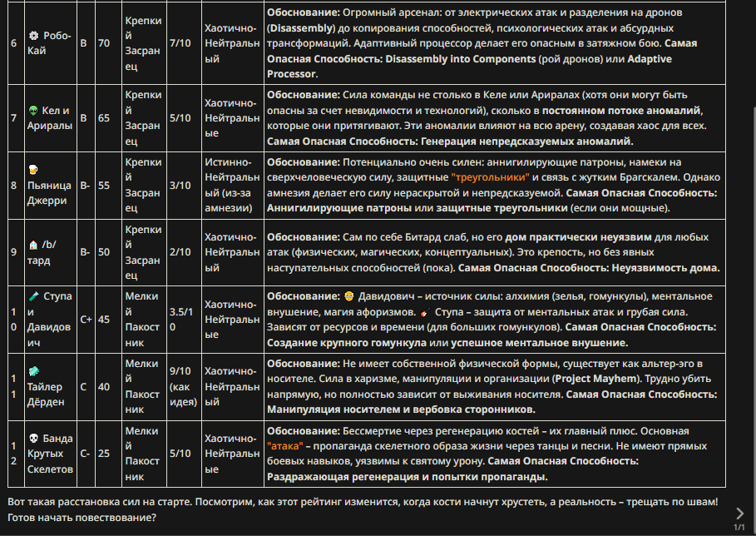Click the next-swipe chevron arrow
756x536 pixels.
[739, 514]
